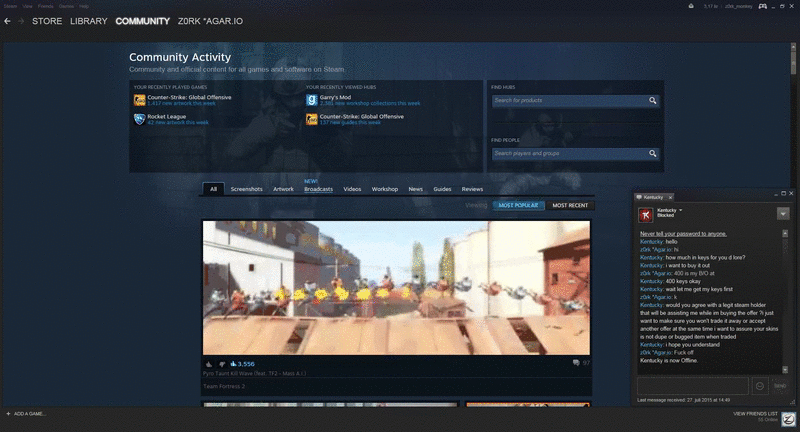The width and height of the screenshot is (800, 432).
Task: Open VIEW FRIENDS LIST
Action: click(755, 414)
